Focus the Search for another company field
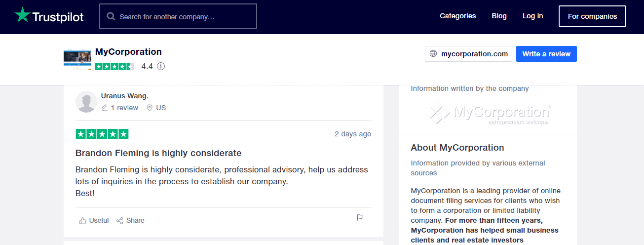The image size is (644, 245). pyautogui.click(x=178, y=16)
